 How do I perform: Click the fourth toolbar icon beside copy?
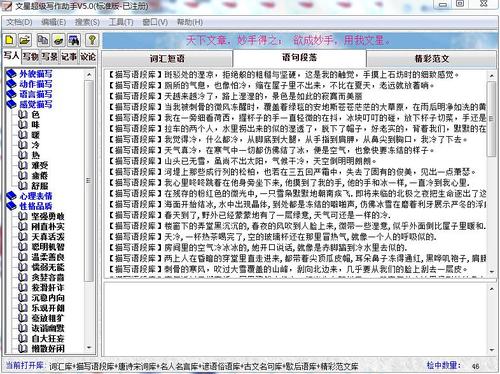coord(58,40)
